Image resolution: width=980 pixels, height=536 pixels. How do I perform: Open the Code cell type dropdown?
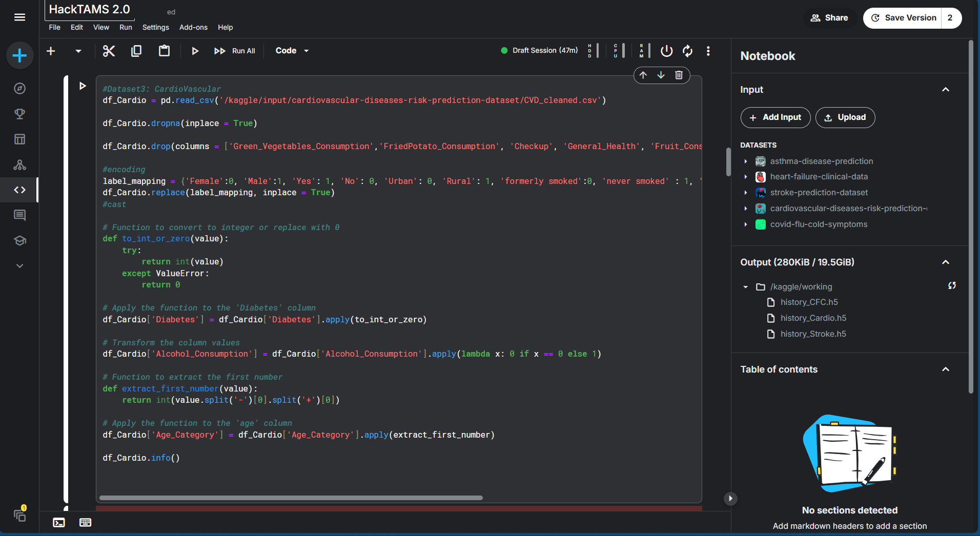[x=292, y=51]
